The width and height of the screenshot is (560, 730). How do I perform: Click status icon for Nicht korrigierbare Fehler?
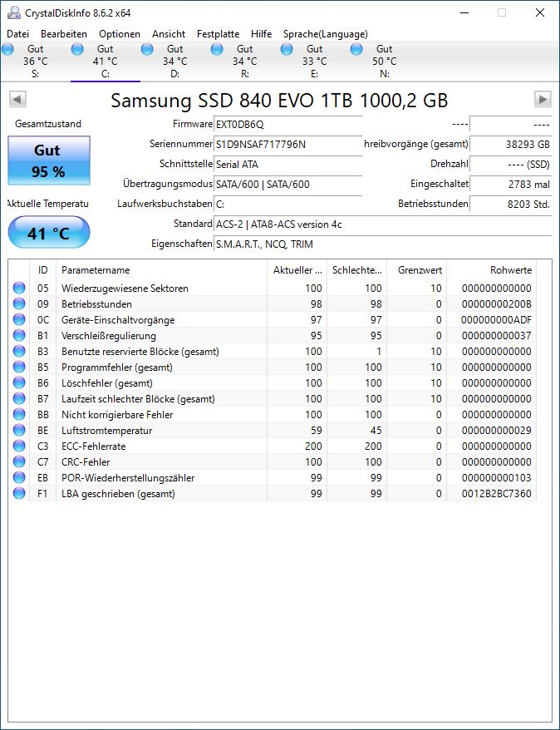[19, 414]
